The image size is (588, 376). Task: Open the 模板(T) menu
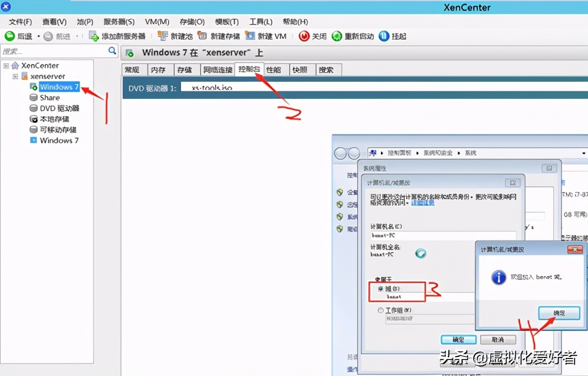tap(227, 22)
